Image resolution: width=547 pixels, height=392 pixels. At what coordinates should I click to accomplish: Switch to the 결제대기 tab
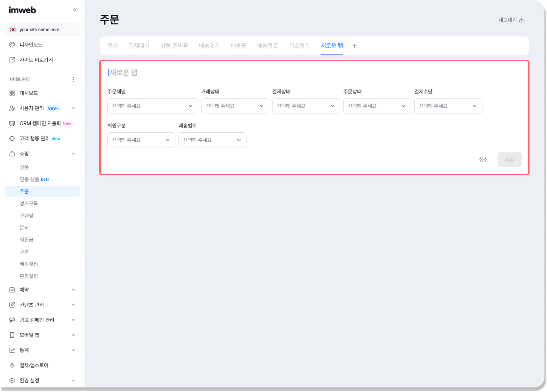pos(139,46)
